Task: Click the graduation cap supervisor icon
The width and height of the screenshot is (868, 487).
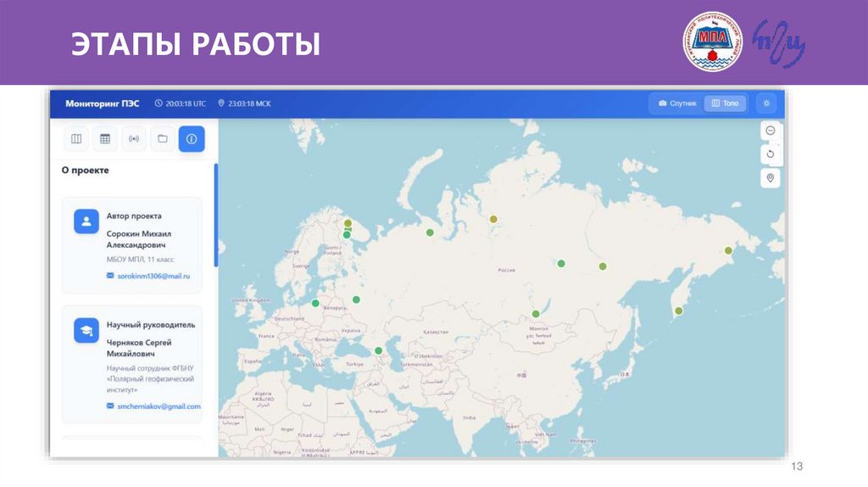Action: pos(86,330)
